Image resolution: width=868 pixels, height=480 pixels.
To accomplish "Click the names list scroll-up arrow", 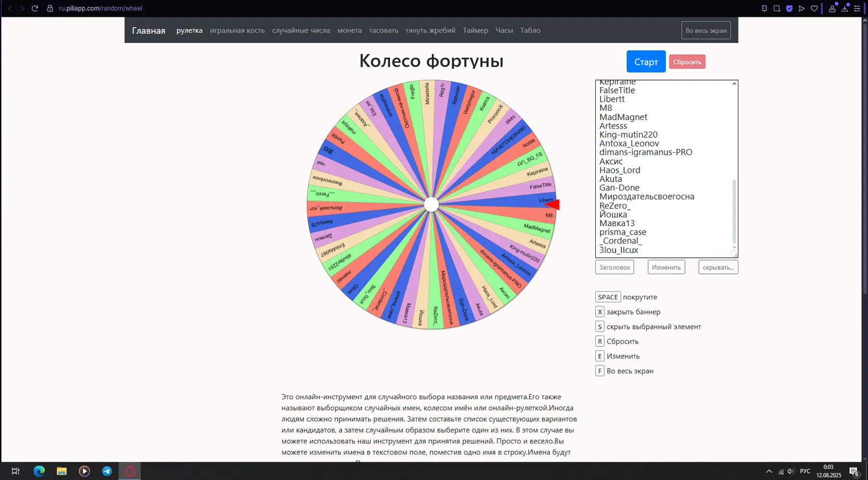I will coord(734,84).
